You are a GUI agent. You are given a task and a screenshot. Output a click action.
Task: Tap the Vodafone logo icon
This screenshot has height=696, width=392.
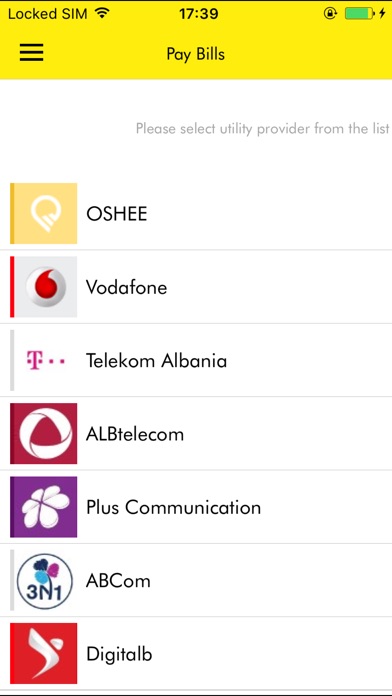[44, 287]
